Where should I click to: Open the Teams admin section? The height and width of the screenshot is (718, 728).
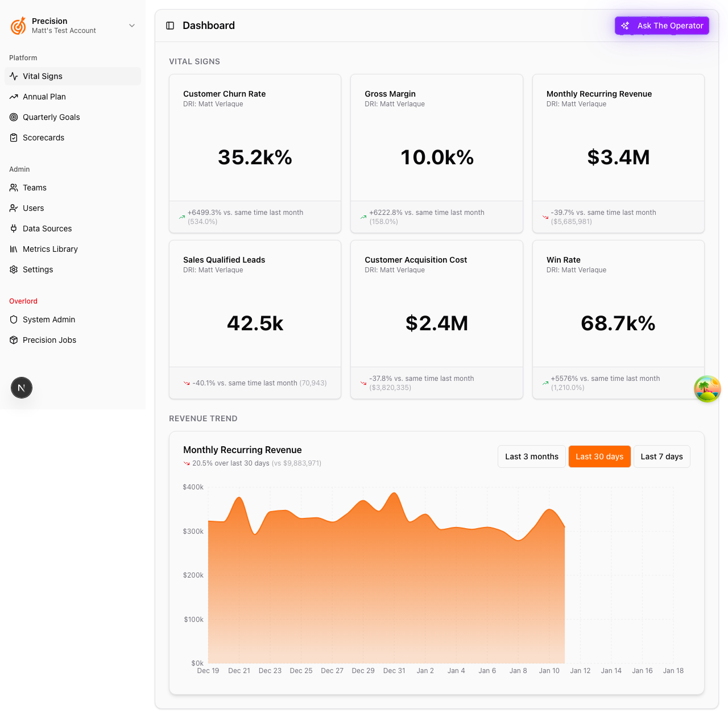pyautogui.click(x=35, y=188)
